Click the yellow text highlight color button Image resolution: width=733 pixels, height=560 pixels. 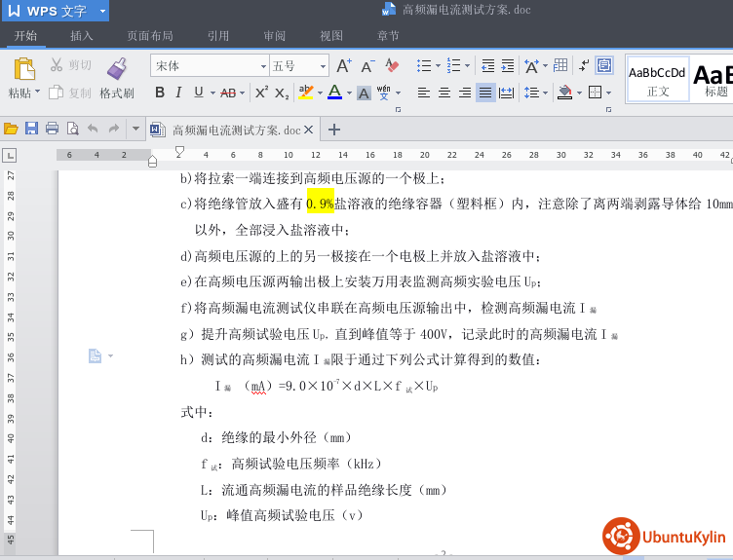coord(305,93)
